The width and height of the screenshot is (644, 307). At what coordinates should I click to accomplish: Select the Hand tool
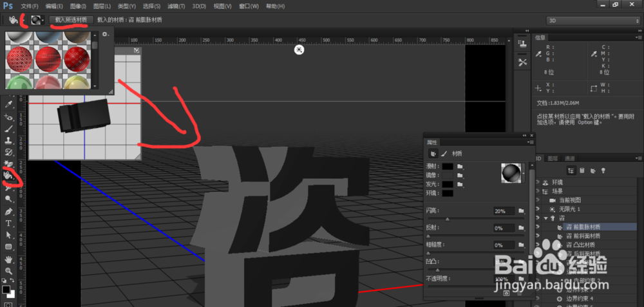9,259
